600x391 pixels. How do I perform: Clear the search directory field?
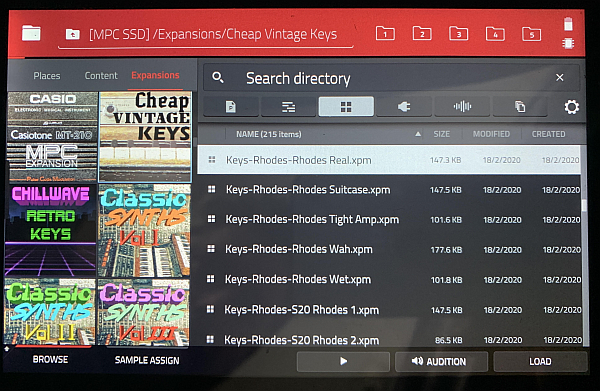click(559, 78)
